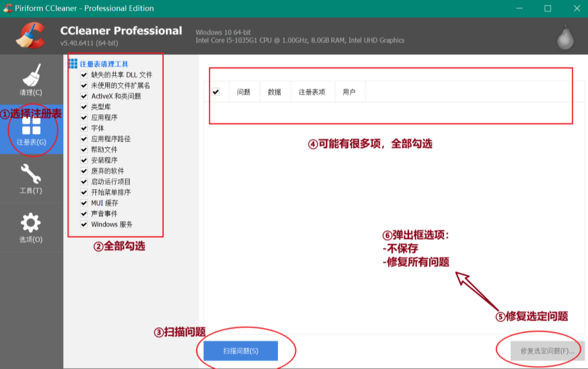Sort results by 用户 column
Screen dimensions: 588x369
349,92
